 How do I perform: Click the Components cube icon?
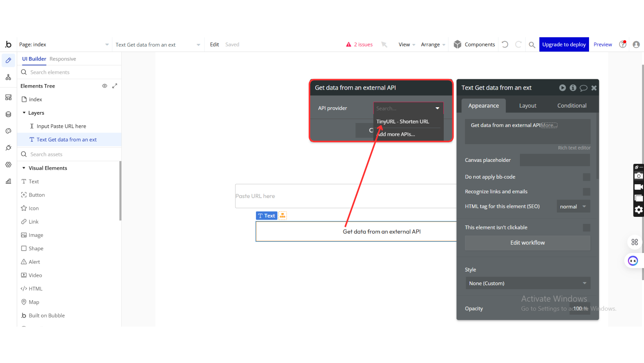[x=457, y=44]
